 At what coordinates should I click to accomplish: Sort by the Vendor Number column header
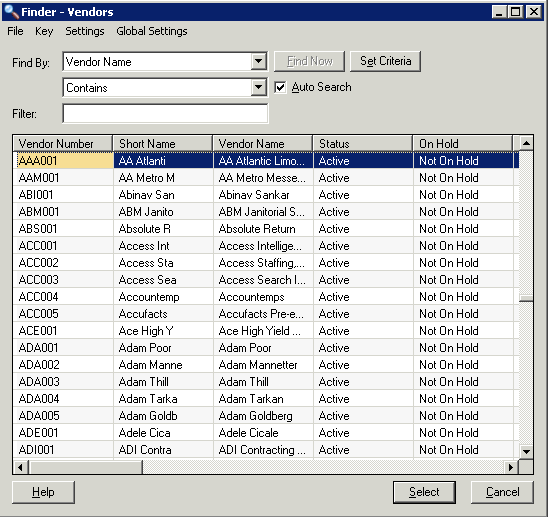(63, 143)
